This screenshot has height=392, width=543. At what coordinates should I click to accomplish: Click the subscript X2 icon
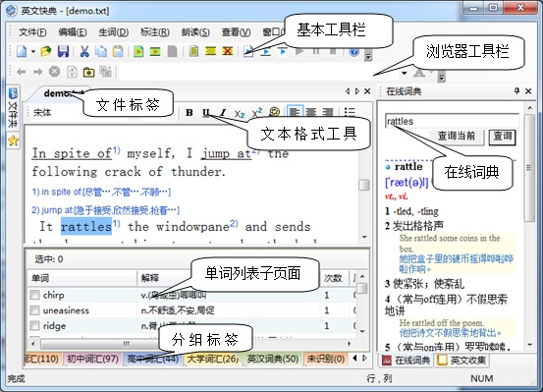pyautogui.click(x=240, y=113)
